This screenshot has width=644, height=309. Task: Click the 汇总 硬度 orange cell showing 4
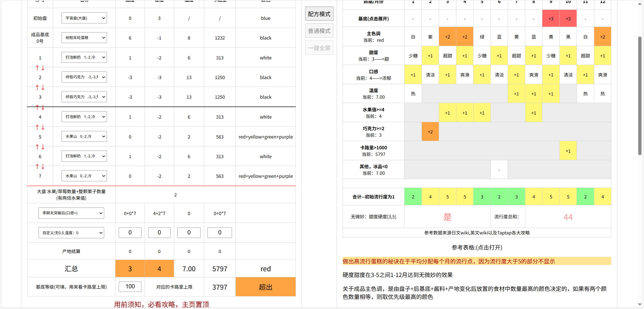click(x=159, y=269)
